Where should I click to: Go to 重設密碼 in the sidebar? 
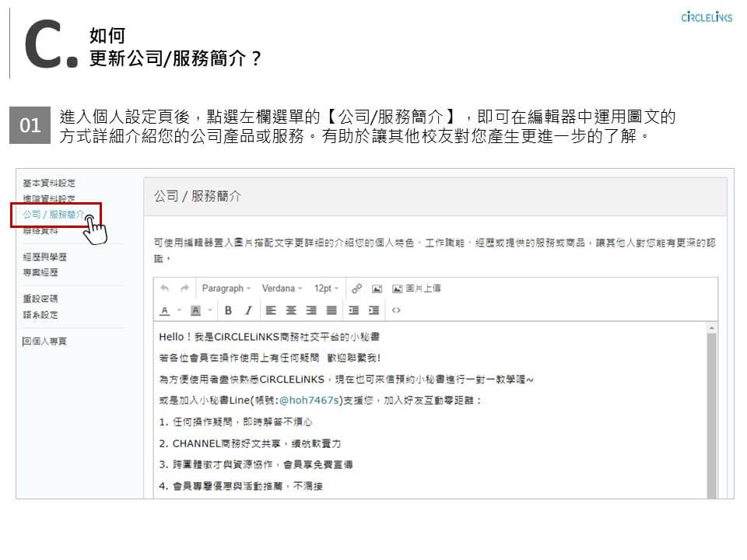40,299
